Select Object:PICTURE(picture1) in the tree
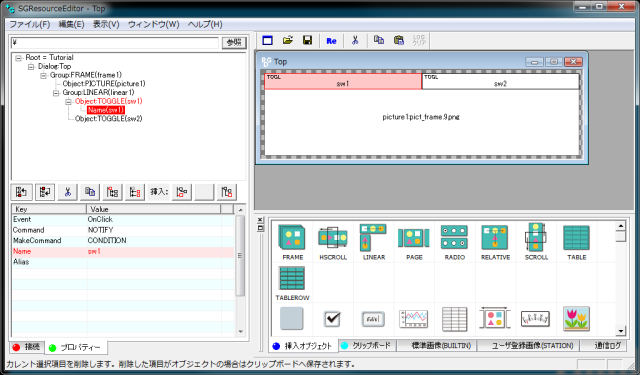640x375 pixels. [x=104, y=84]
